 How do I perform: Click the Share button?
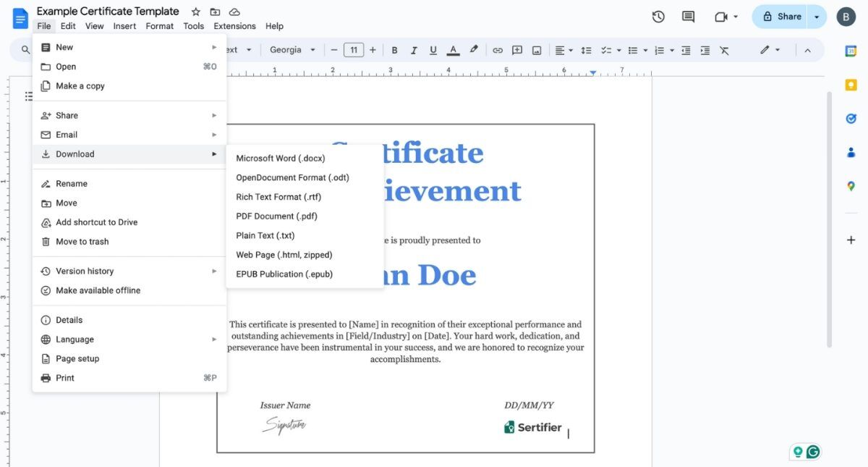[783, 16]
